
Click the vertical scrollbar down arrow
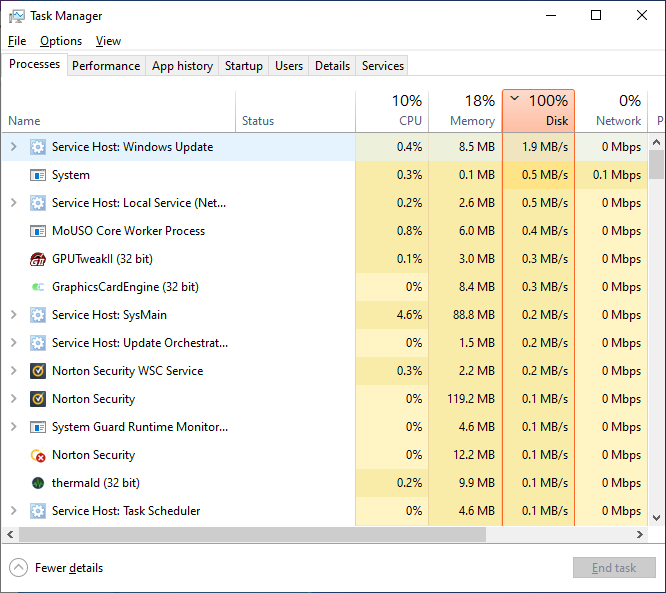[x=657, y=518]
